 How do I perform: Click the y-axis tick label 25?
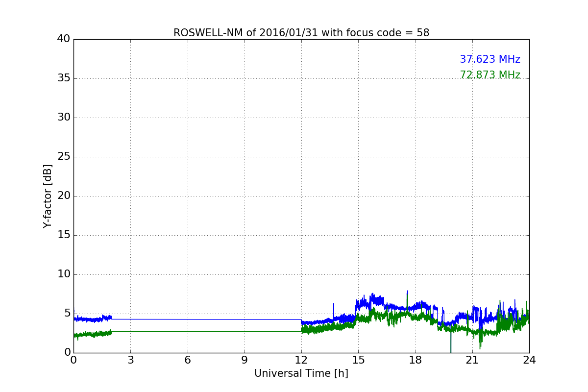point(64,157)
